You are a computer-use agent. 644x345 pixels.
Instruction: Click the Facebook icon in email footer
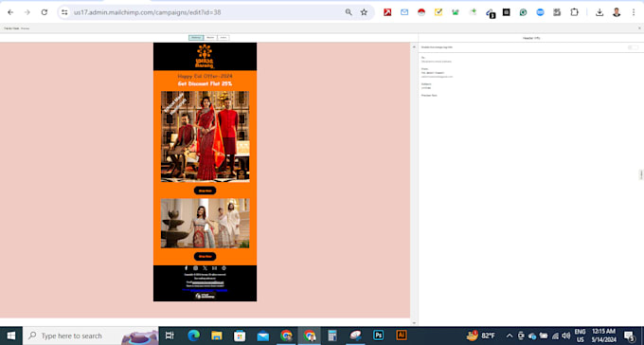[x=186, y=268]
